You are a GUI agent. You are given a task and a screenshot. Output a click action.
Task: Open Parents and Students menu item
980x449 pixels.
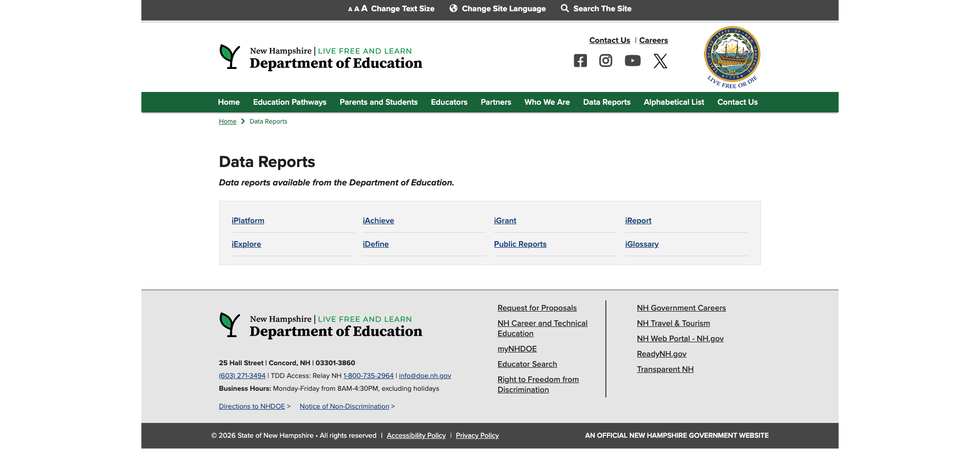(379, 102)
